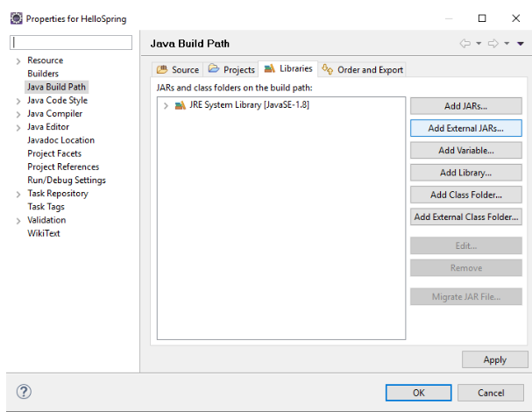Expand the JRE System Library entry

166,105
